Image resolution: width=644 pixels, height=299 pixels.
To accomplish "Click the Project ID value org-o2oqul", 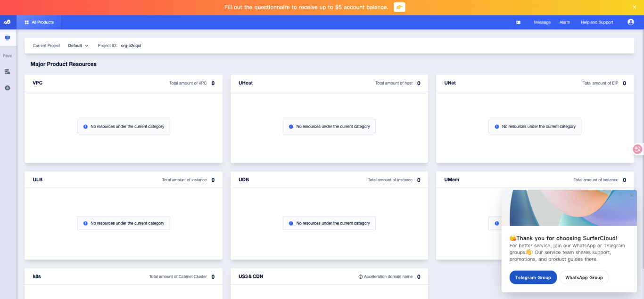I will pyautogui.click(x=131, y=46).
